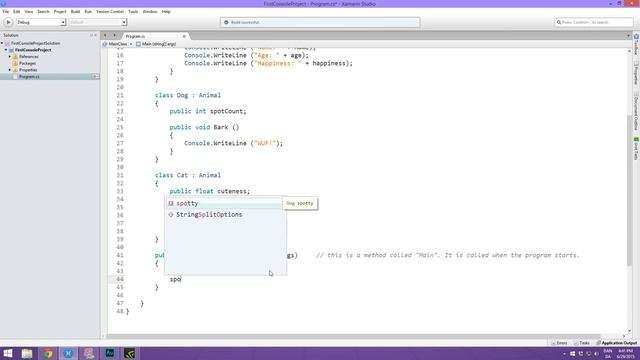Open the Properties side pad
Viewport: 640px width, 360px height.
(x=636, y=73)
